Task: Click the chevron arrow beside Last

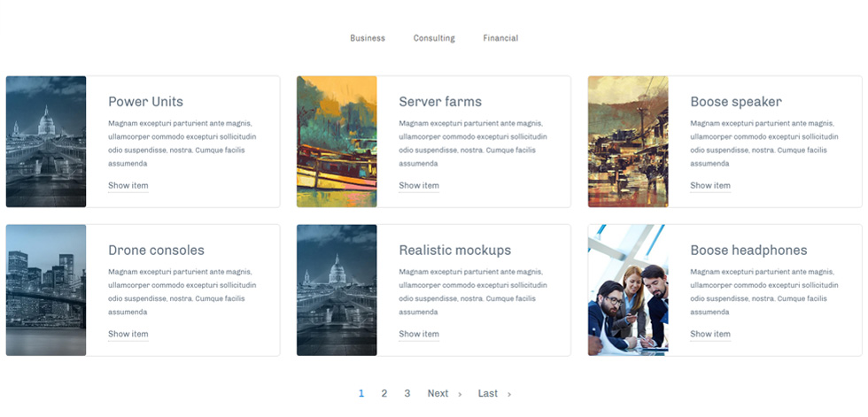Action: 509,394
